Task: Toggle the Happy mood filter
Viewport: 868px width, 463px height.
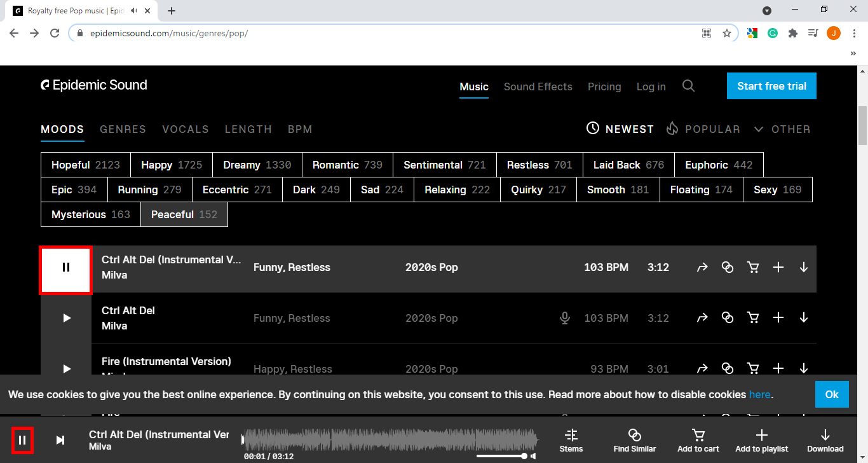Action: [172, 165]
